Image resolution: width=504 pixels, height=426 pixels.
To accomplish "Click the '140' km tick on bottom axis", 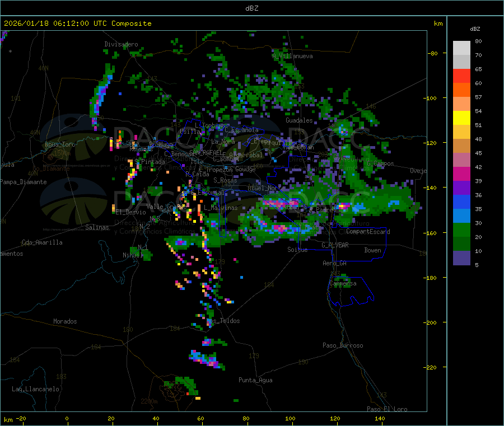I will pyautogui.click(x=380, y=419).
